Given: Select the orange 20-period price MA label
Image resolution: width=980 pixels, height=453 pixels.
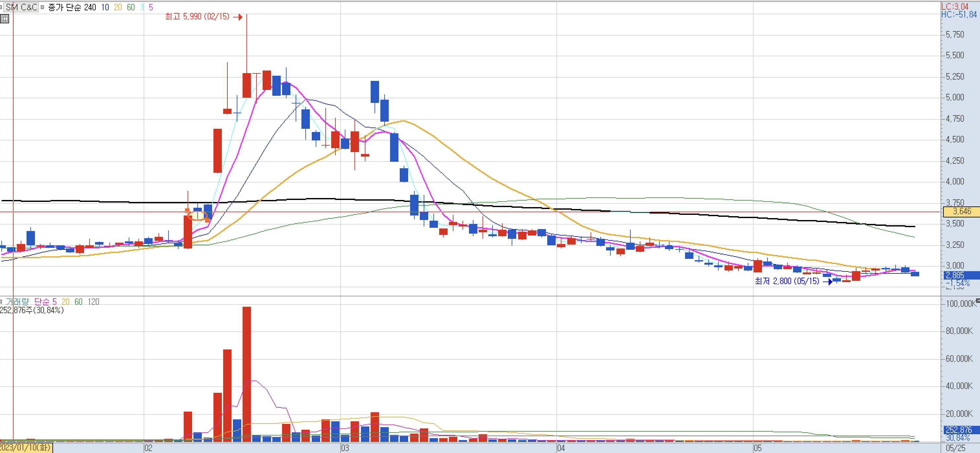Looking at the screenshot, I should 118,7.
